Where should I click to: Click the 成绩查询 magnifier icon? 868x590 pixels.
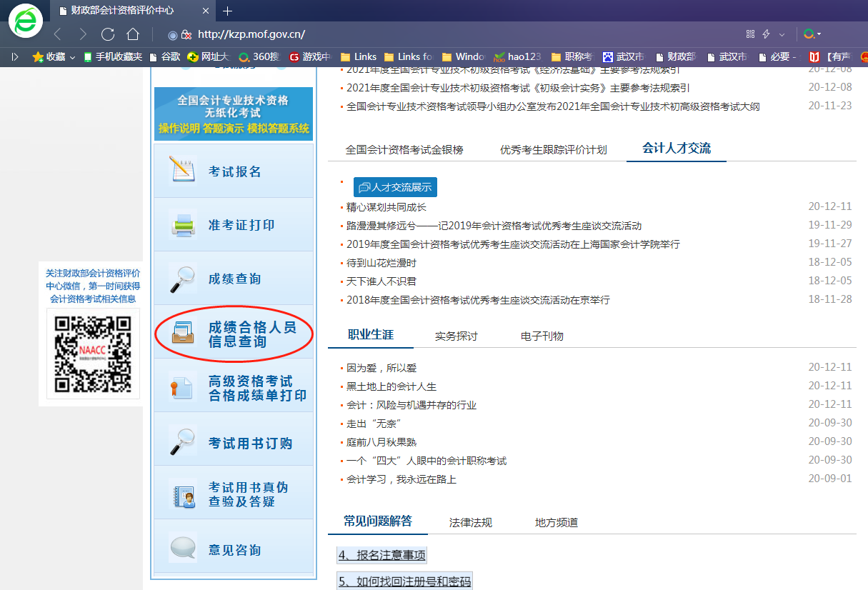[x=181, y=279]
